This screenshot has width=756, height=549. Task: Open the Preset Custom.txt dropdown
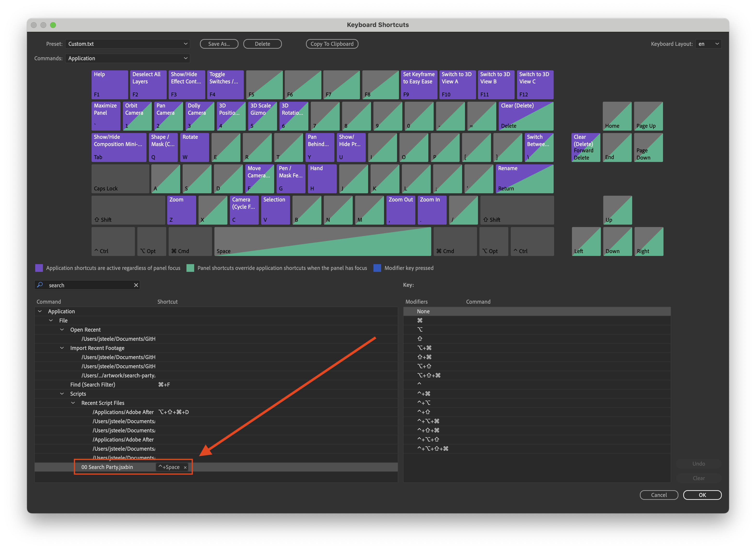pos(127,44)
